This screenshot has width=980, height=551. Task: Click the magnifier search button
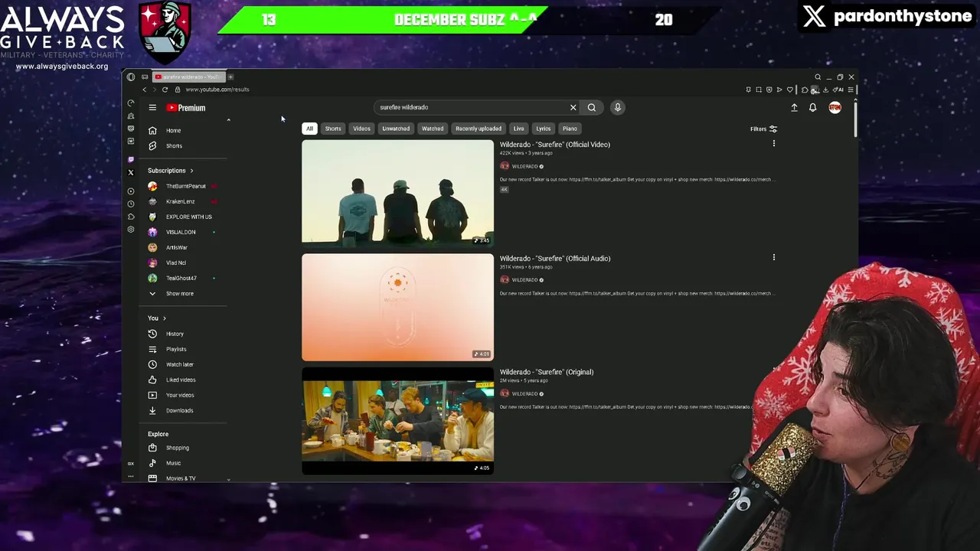click(592, 107)
